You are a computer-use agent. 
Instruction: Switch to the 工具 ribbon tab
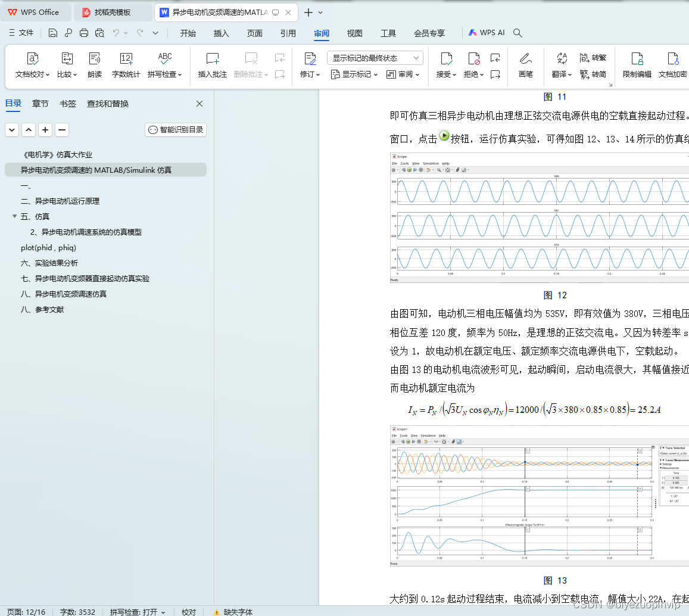[388, 33]
